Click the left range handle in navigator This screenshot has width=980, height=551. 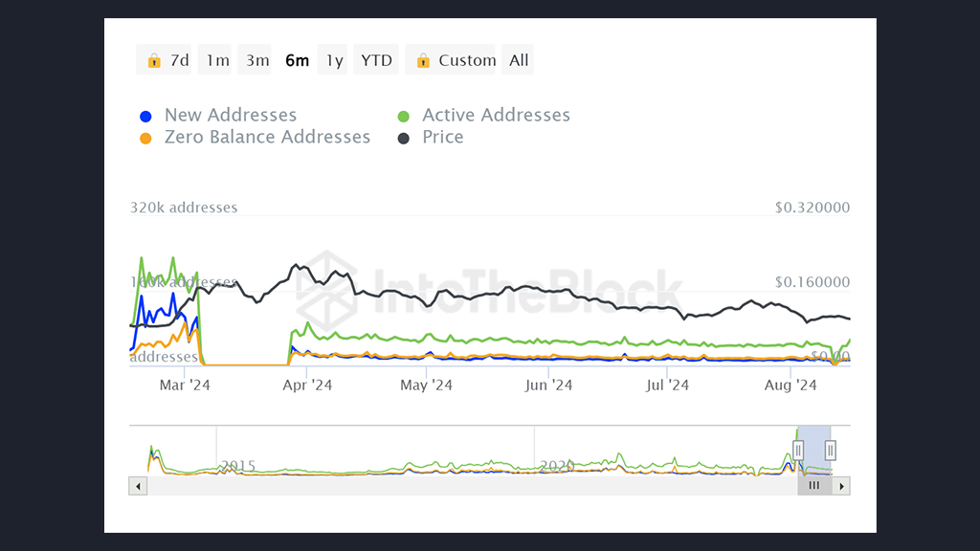point(798,450)
